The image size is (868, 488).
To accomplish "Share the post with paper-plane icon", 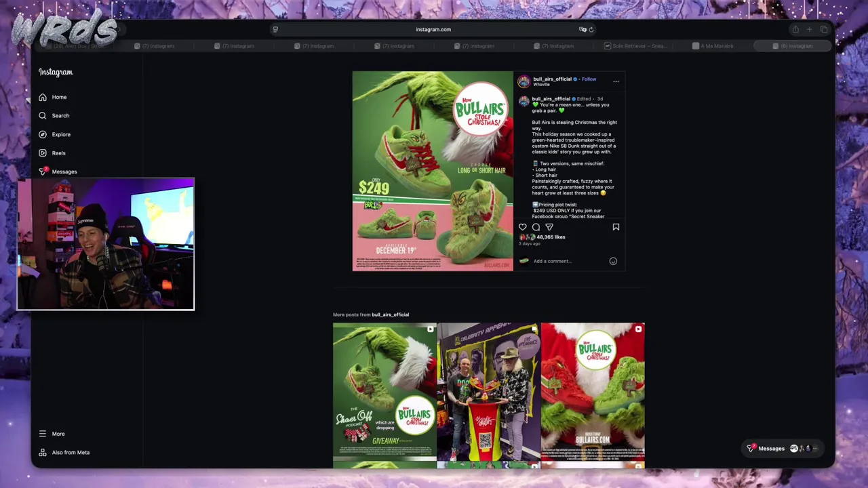I will click(549, 227).
